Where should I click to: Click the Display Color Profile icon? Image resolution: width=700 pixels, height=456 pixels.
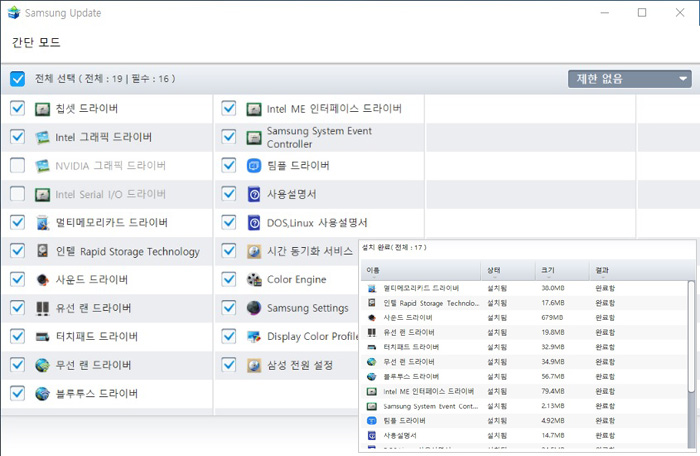pyautogui.click(x=254, y=336)
